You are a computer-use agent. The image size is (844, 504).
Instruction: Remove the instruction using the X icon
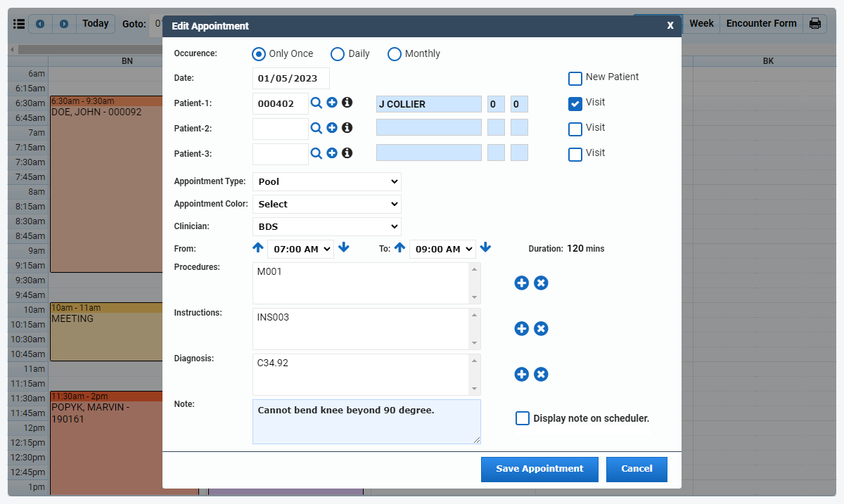541,328
